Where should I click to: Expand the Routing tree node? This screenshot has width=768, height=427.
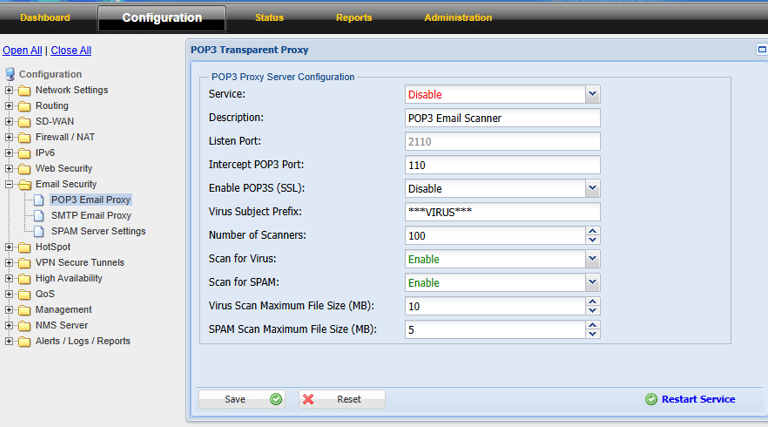(9, 106)
